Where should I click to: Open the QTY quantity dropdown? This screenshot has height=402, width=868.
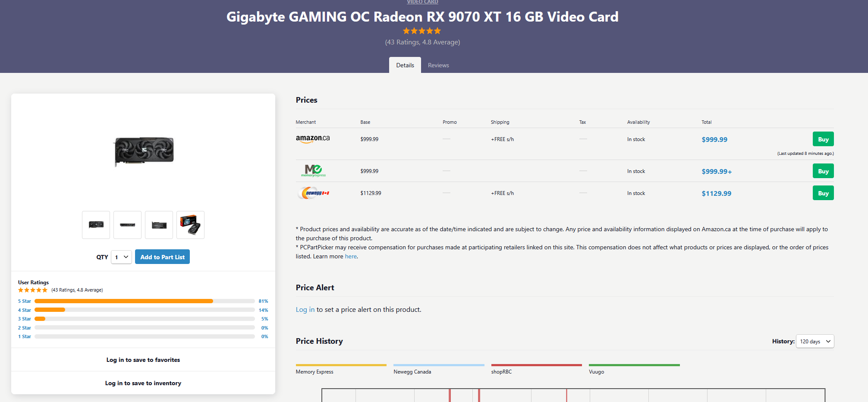click(121, 257)
